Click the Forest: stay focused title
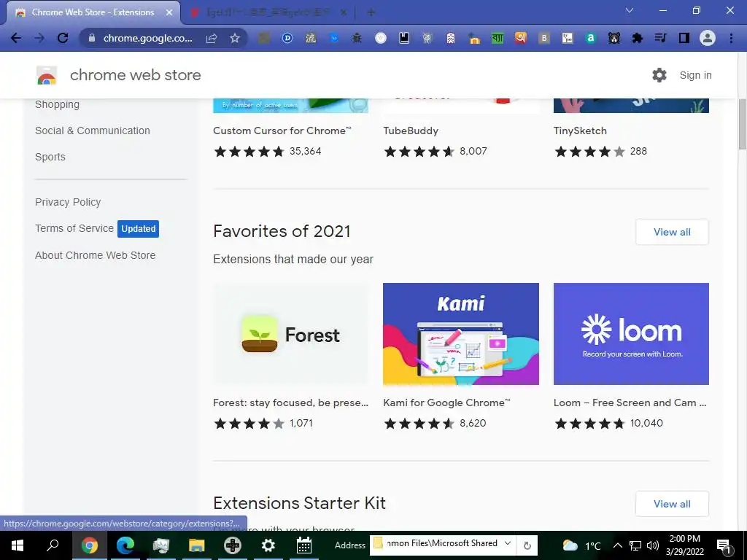This screenshot has width=747, height=560. point(290,402)
